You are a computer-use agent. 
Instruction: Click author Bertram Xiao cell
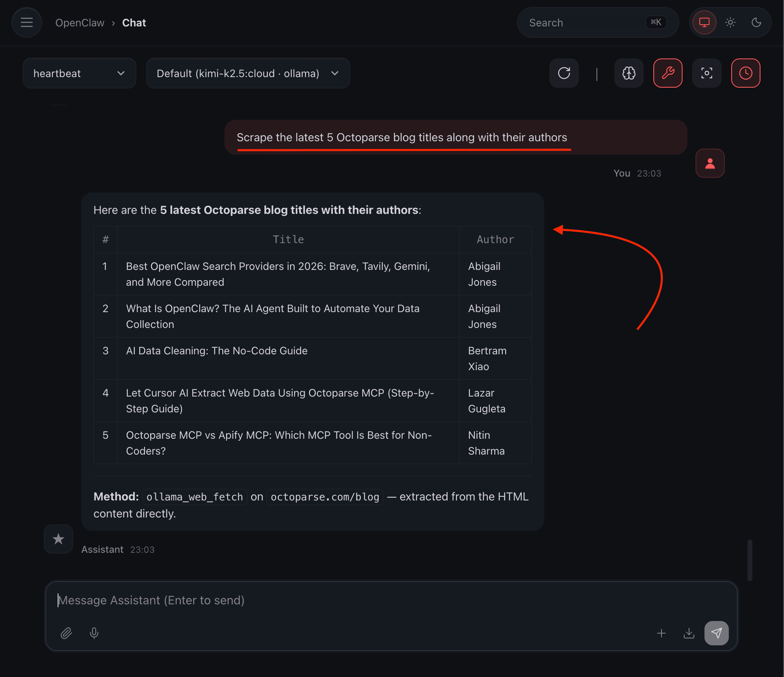tap(495, 358)
